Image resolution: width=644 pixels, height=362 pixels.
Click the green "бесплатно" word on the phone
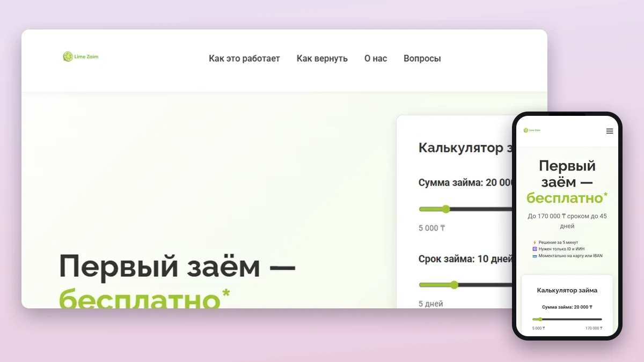pos(567,197)
